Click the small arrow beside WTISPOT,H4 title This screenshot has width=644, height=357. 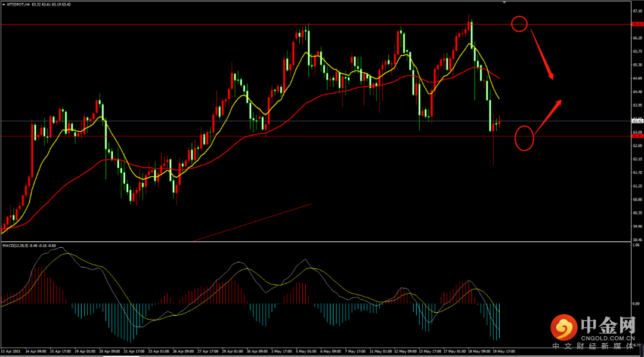(x=4, y=5)
